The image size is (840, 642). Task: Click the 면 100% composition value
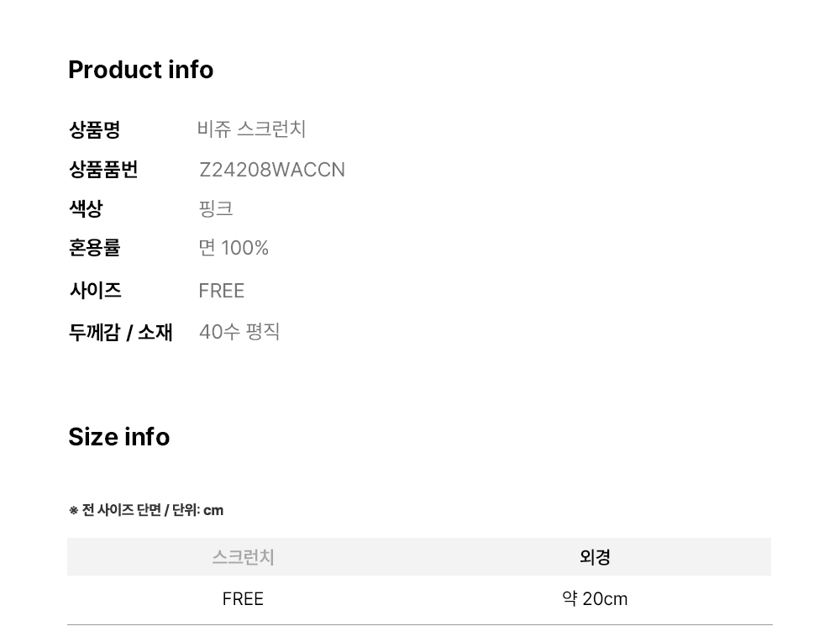pos(234,248)
